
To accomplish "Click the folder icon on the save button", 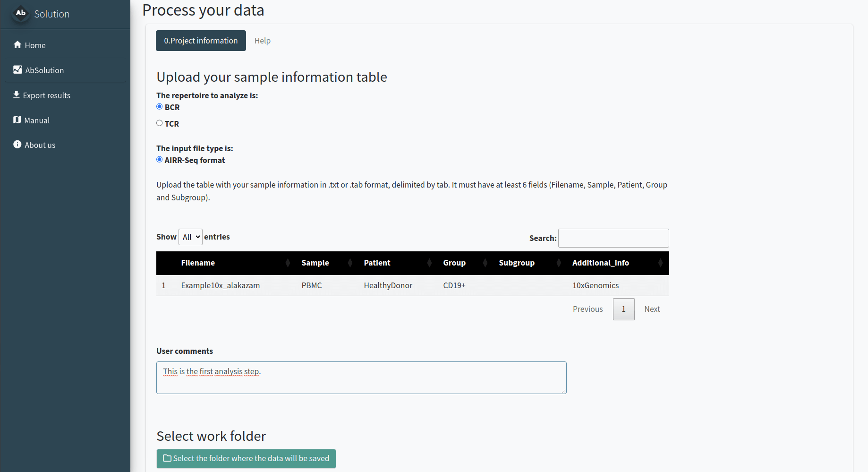I will (167, 458).
